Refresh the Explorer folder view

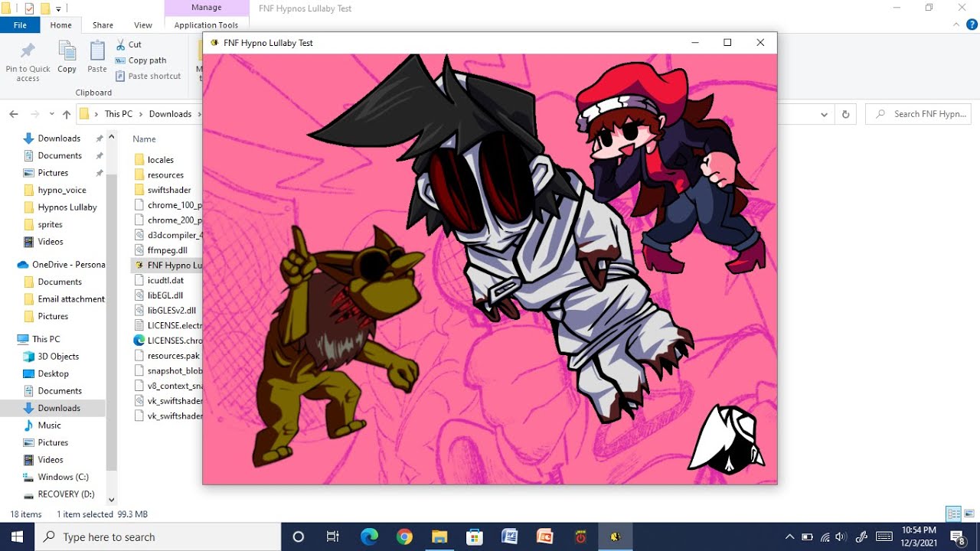845,114
